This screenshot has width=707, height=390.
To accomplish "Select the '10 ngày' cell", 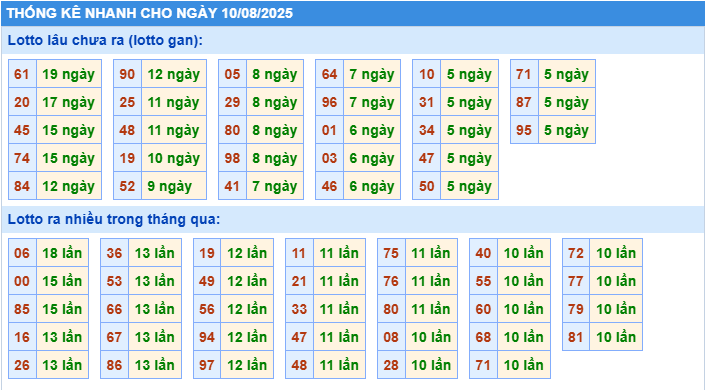I will click(x=174, y=158).
